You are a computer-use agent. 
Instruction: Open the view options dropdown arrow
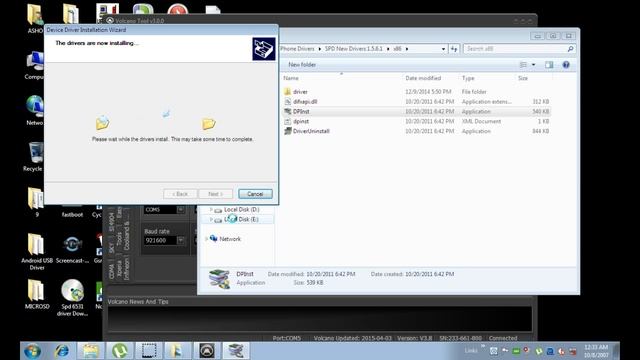[533, 65]
